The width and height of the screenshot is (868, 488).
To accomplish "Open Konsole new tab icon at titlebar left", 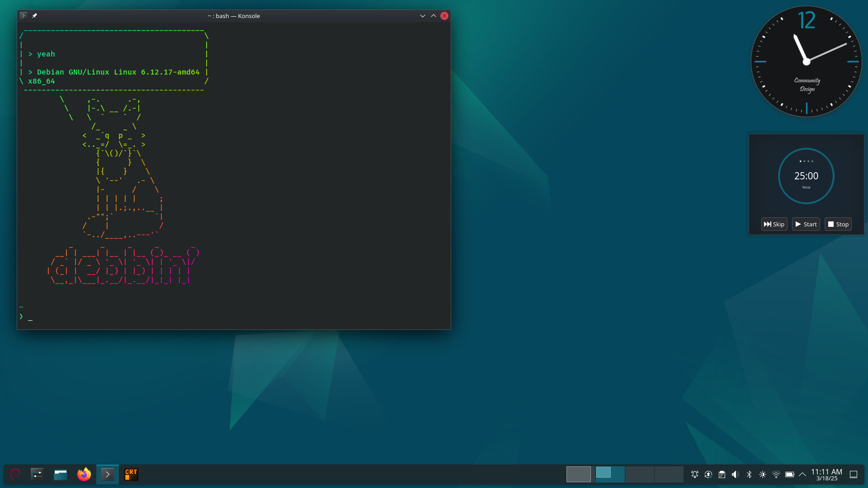I will [24, 16].
